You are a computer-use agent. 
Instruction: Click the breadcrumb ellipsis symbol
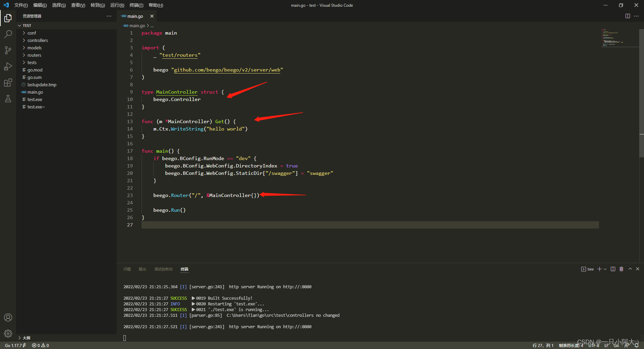[152, 26]
